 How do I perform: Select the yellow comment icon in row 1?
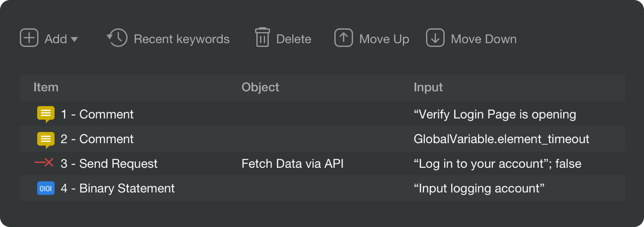46,114
